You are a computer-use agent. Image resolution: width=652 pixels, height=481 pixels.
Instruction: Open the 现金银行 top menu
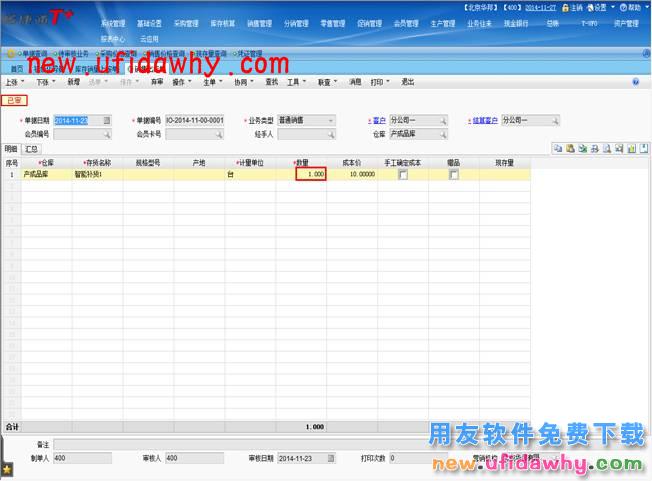click(516, 23)
